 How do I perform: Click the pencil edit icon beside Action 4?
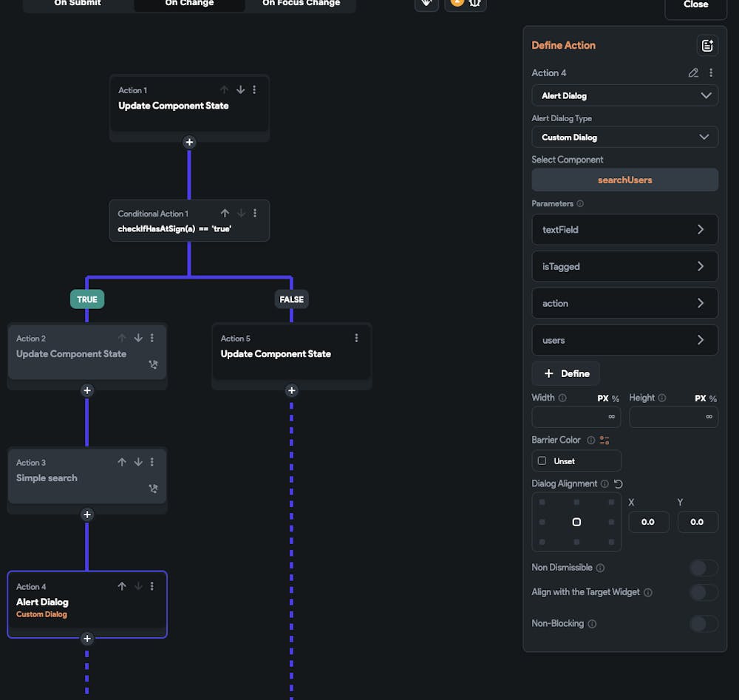(693, 72)
